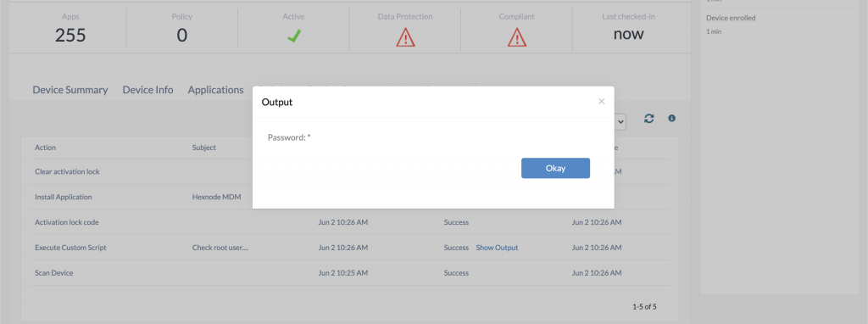This screenshot has height=324, width=868.
Task: Click the Apps count 255
Action: (x=70, y=36)
